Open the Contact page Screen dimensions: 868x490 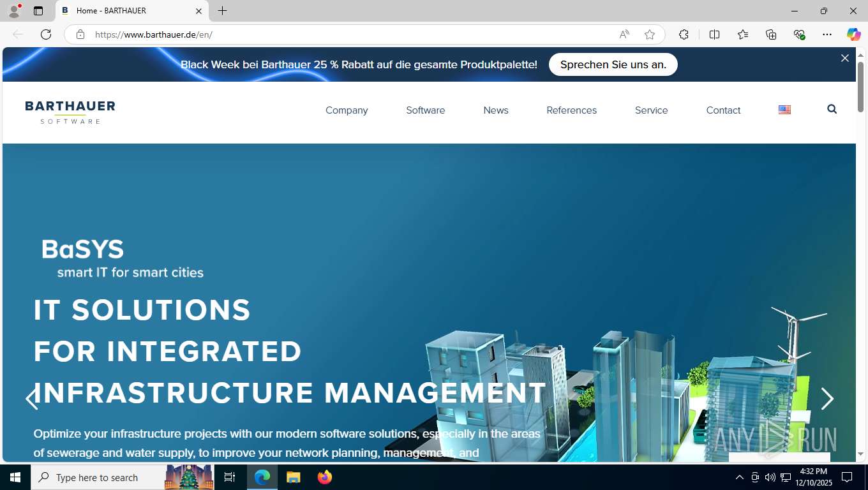(x=724, y=110)
